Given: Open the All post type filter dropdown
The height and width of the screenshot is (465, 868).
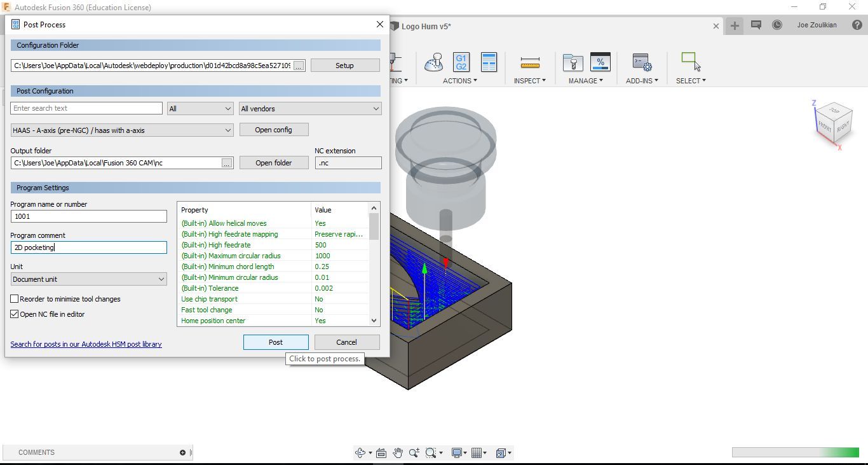Looking at the screenshot, I should (x=200, y=109).
